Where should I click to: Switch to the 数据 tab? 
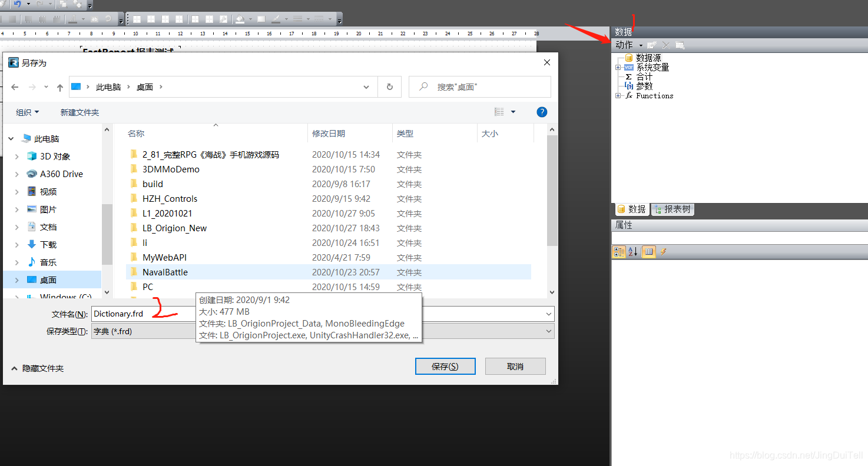(631, 209)
